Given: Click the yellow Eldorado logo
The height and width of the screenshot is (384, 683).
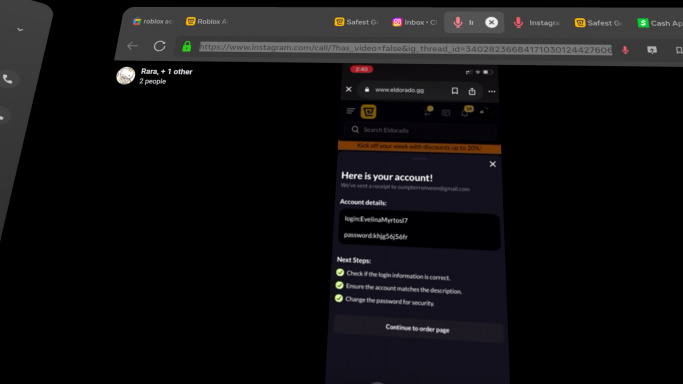Looking at the screenshot, I should [x=369, y=112].
